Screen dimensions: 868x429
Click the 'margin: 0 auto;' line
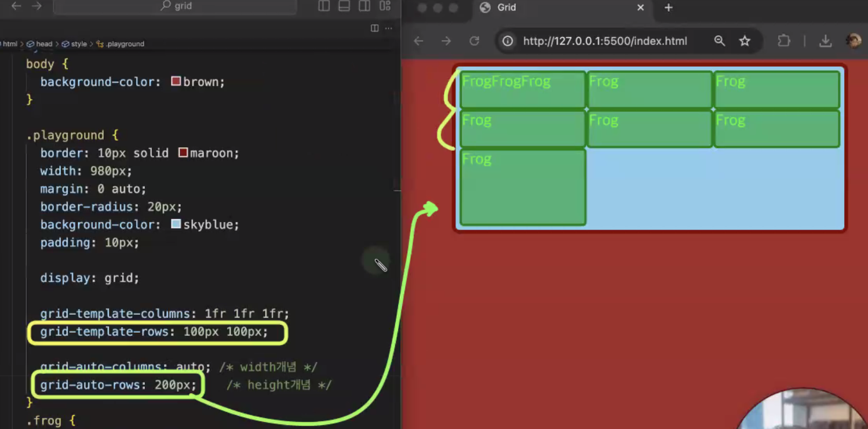(93, 189)
